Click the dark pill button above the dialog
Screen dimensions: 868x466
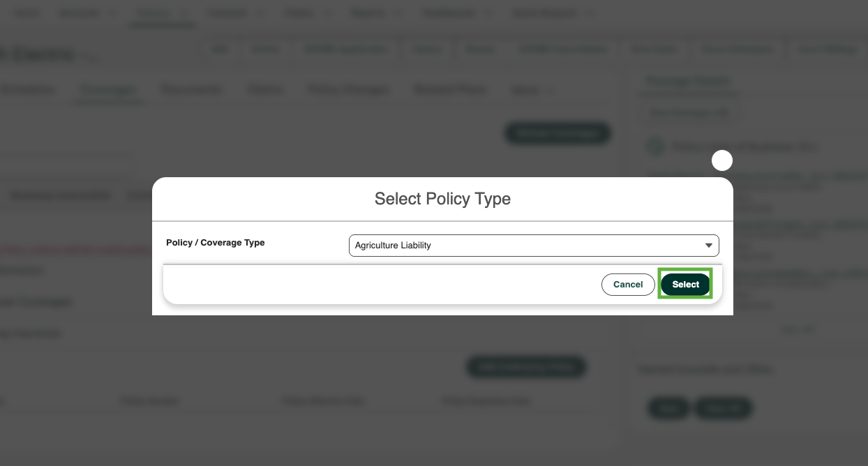[558, 133]
